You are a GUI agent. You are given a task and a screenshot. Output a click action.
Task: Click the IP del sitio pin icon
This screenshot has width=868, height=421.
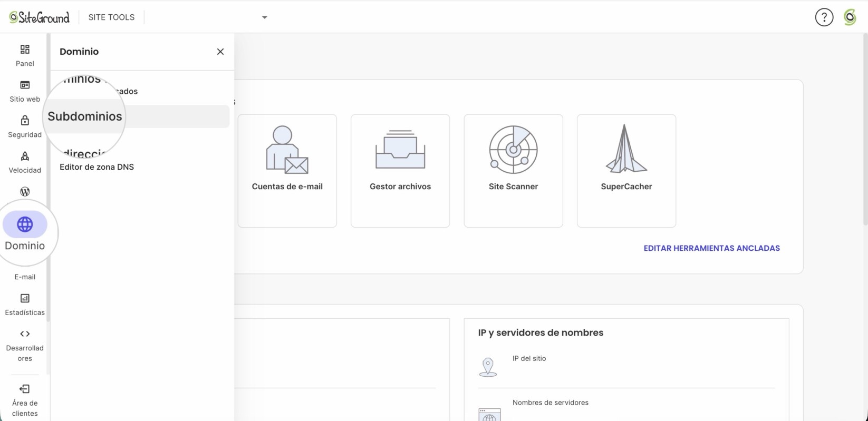[488, 367]
